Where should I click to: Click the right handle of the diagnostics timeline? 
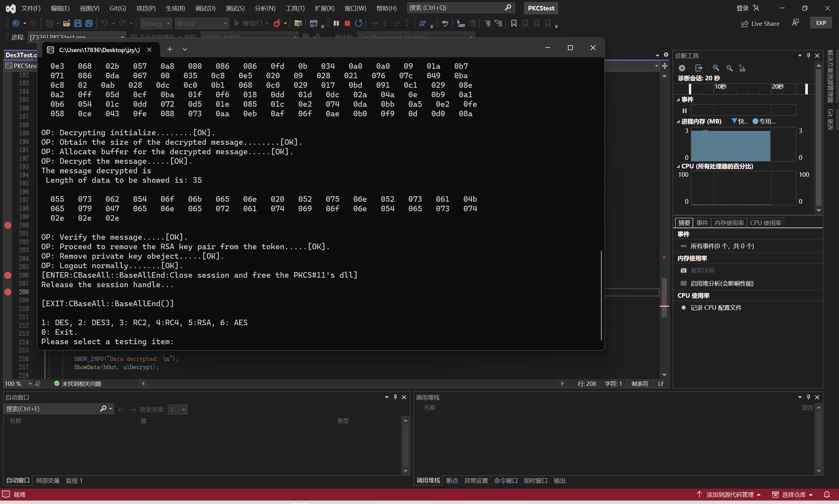click(x=806, y=89)
